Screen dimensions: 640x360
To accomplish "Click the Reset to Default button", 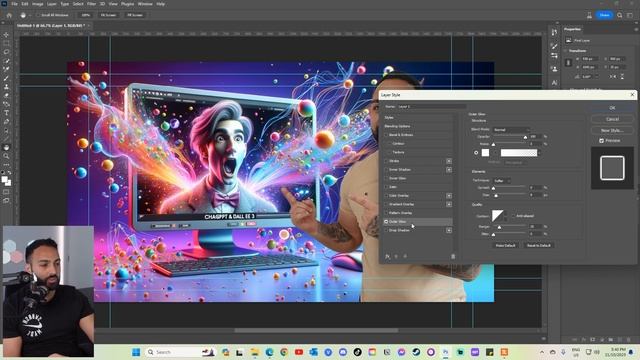I will tap(539, 246).
